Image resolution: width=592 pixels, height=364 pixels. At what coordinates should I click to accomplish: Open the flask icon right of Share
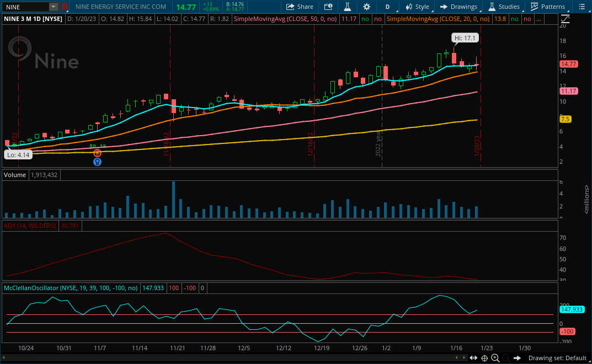pos(348,7)
